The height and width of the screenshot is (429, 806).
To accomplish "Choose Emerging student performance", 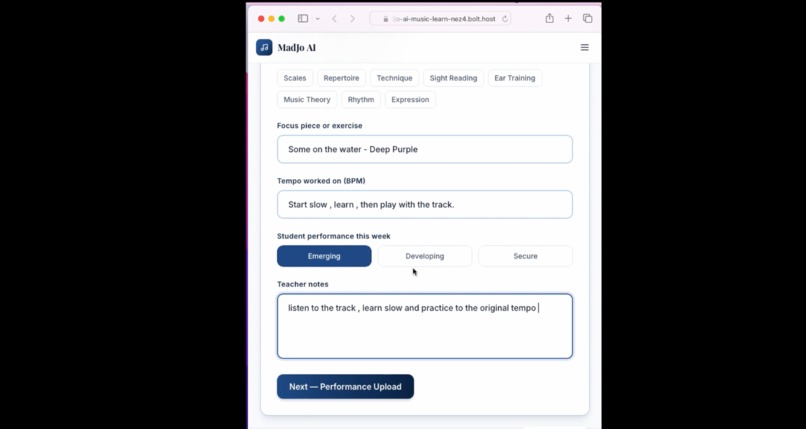I will 324,256.
